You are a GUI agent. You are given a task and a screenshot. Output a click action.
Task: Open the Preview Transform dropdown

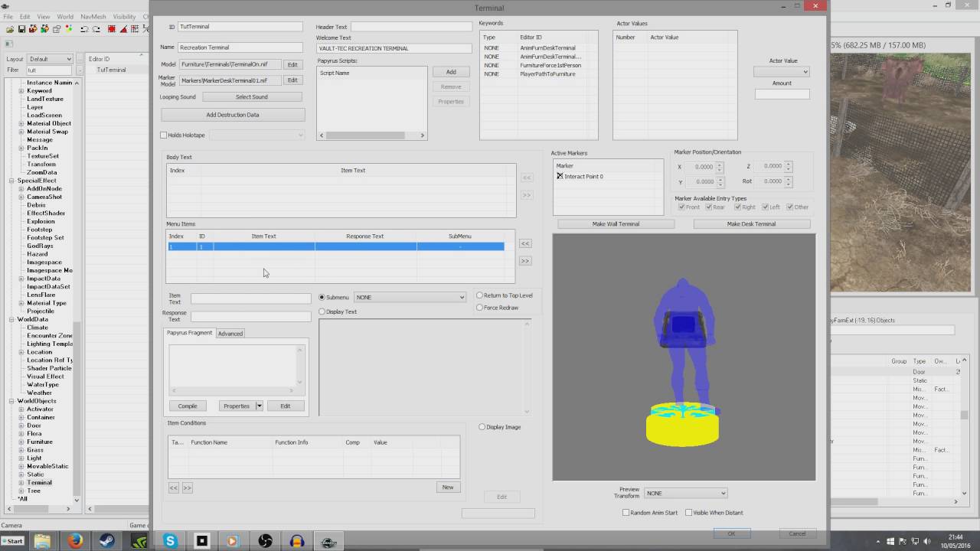coord(685,493)
